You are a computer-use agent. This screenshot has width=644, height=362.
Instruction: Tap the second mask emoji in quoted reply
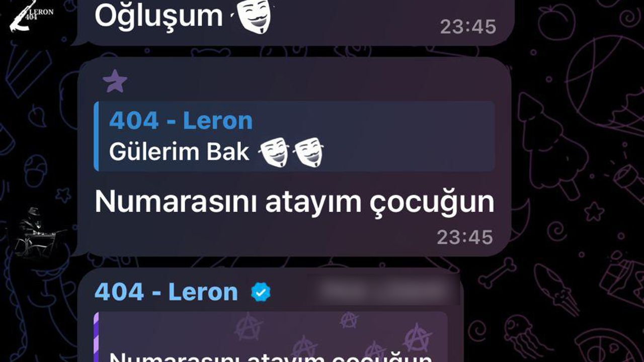(x=308, y=153)
